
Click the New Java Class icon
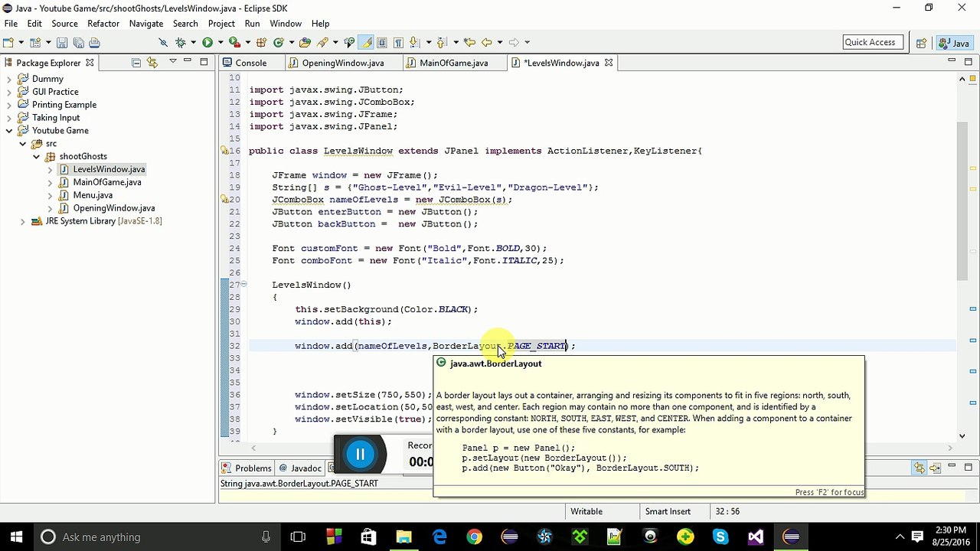click(x=279, y=42)
